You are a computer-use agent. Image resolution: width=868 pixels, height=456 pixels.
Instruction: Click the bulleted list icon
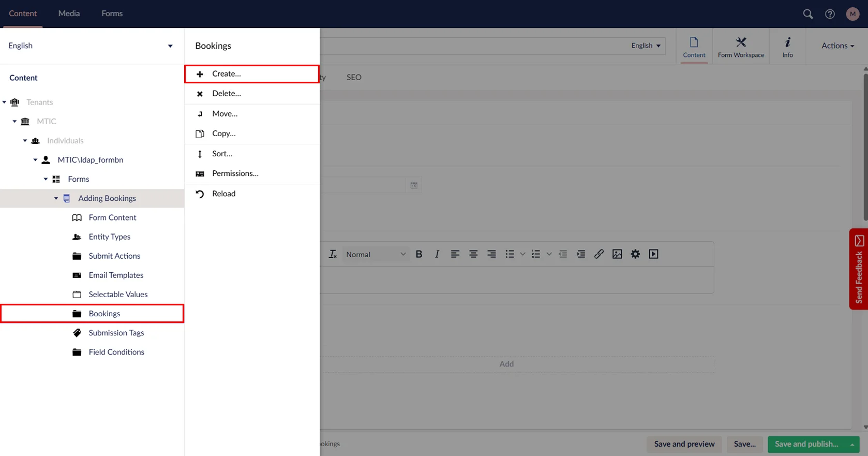pyautogui.click(x=510, y=254)
